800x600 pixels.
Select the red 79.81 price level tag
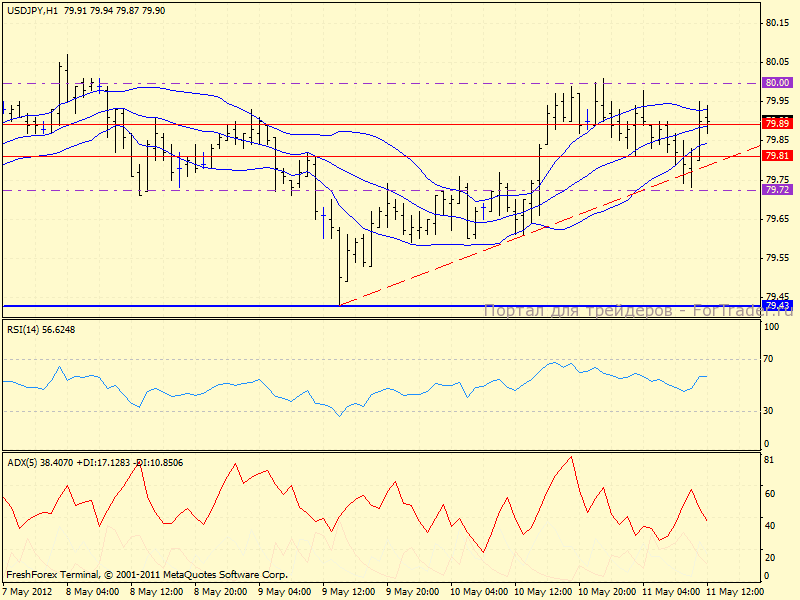(776, 156)
